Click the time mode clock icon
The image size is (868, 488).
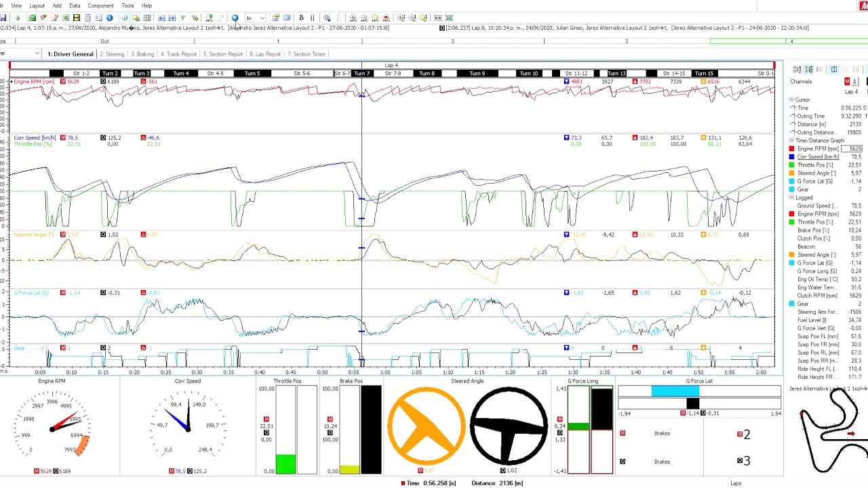click(125, 18)
